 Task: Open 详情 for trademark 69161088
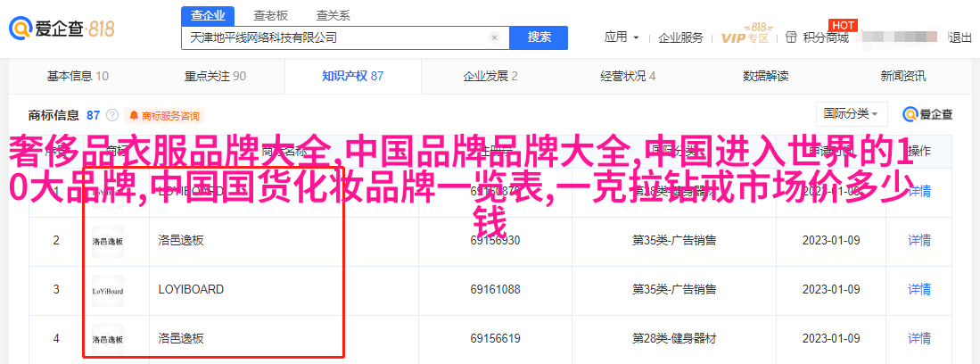coord(918,290)
